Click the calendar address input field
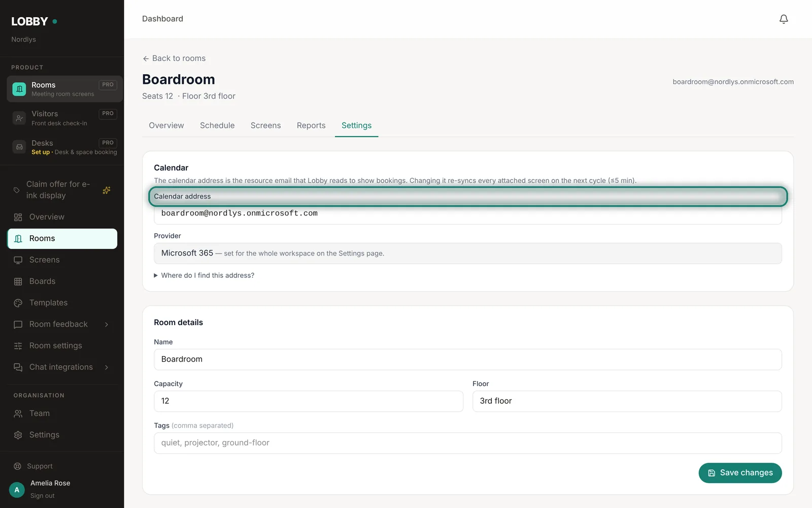The image size is (812, 508). pos(467,213)
